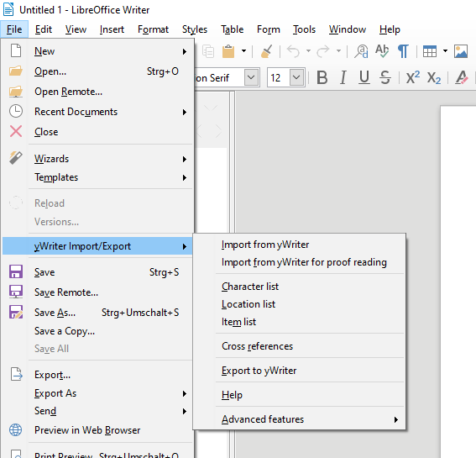Click the red Close X icon
Viewport: 476px width, 458px height.
[16, 131]
